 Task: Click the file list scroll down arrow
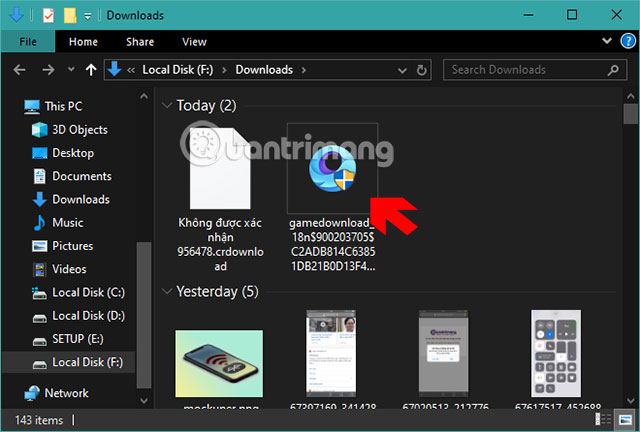[x=631, y=401]
